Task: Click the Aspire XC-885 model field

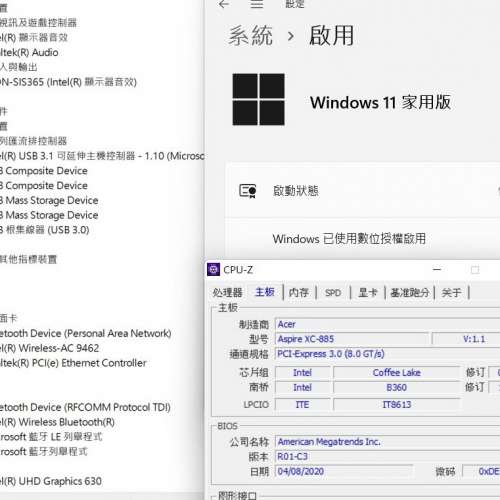Action: tap(352, 339)
